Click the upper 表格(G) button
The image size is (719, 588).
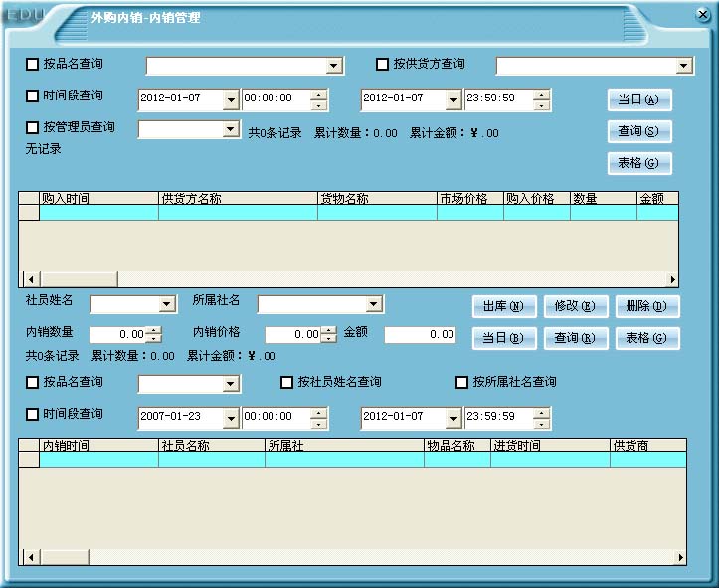pyautogui.click(x=639, y=164)
